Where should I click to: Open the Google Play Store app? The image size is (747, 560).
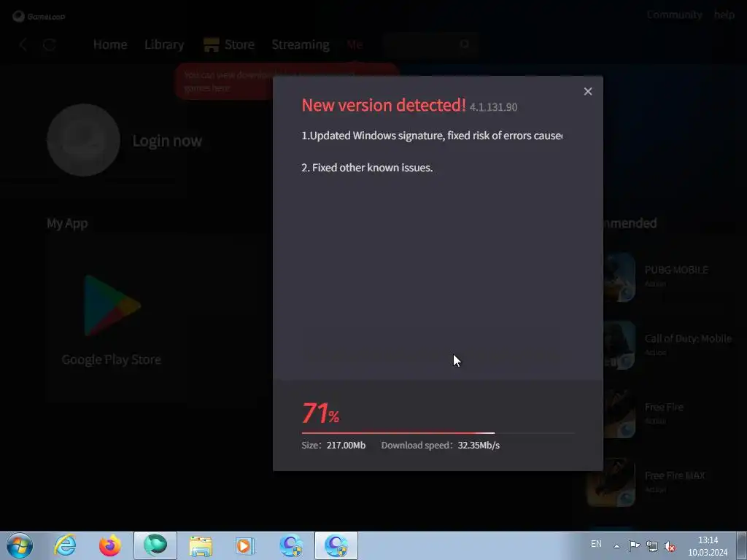tap(112, 306)
